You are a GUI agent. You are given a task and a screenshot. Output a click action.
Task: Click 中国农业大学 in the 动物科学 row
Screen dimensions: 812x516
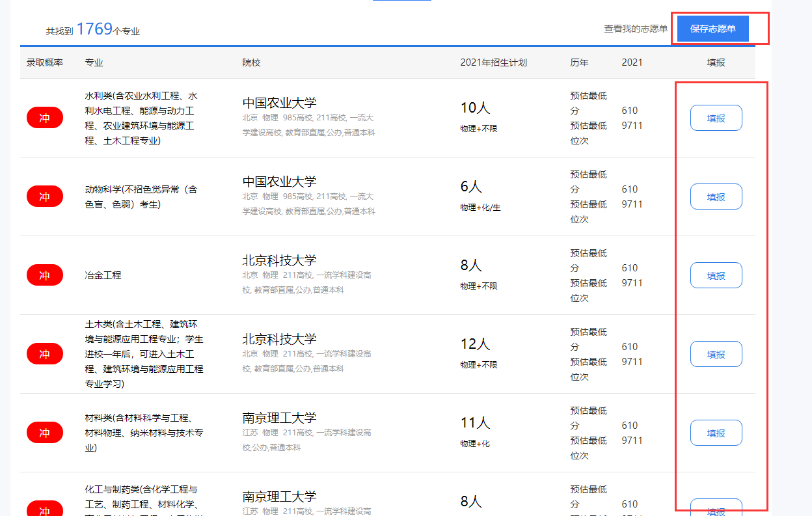click(x=280, y=182)
